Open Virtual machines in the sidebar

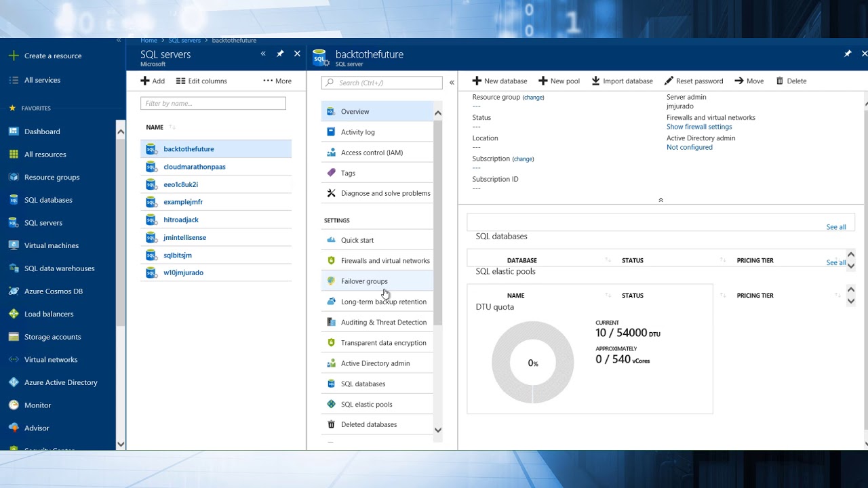click(x=52, y=245)
